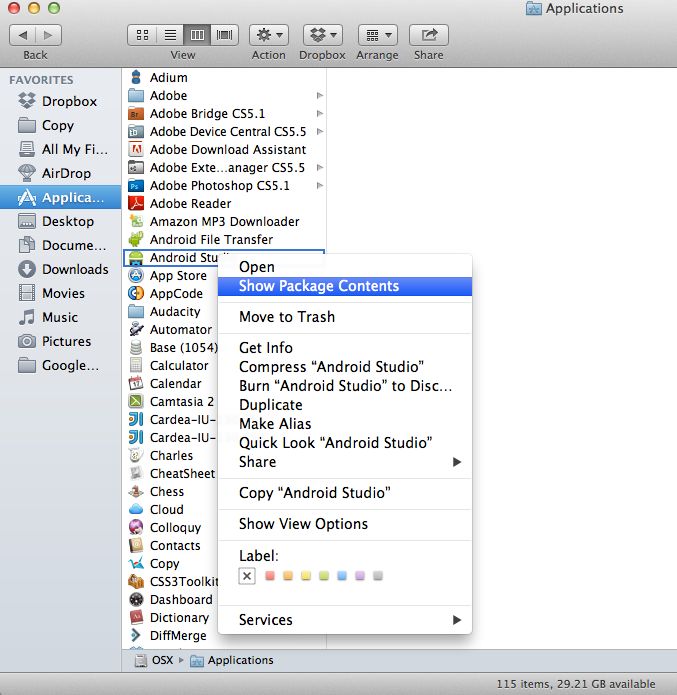Apply the purple label color
Image resolution: width=677 pixels, height=695 pixels.
[x=360, y=576]
